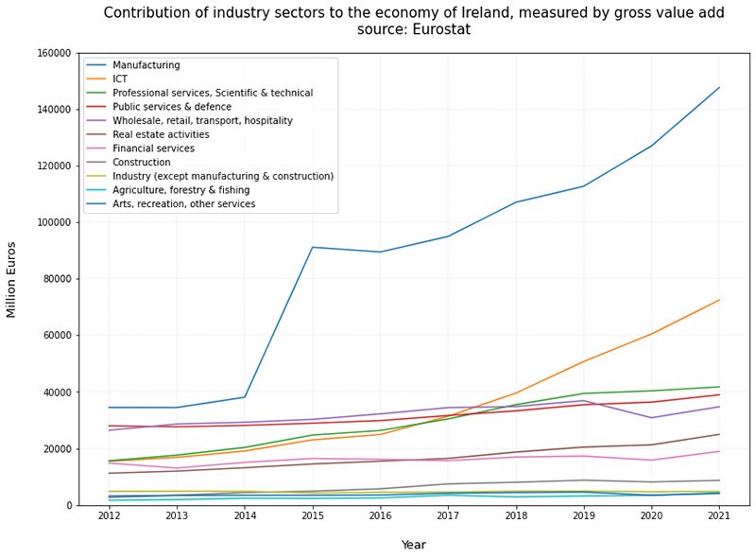
Task: Click the 'Year' x-axis title
Action: (x=413, y=545)
